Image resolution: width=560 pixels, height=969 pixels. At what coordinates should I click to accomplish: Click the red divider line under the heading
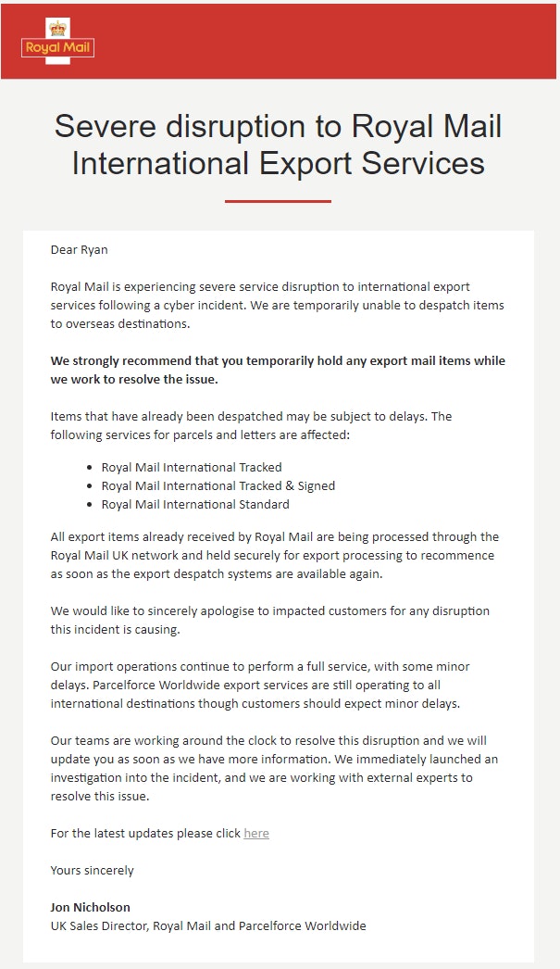(x=278, y=200)
